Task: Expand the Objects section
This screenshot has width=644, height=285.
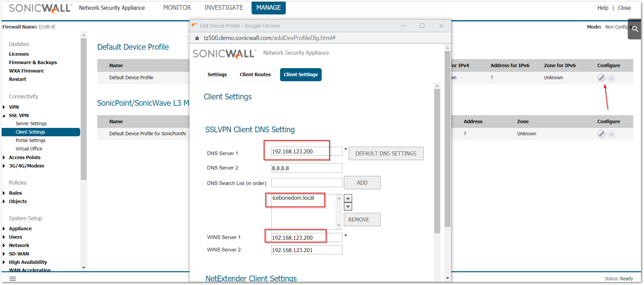Action: tap(4, 201)
